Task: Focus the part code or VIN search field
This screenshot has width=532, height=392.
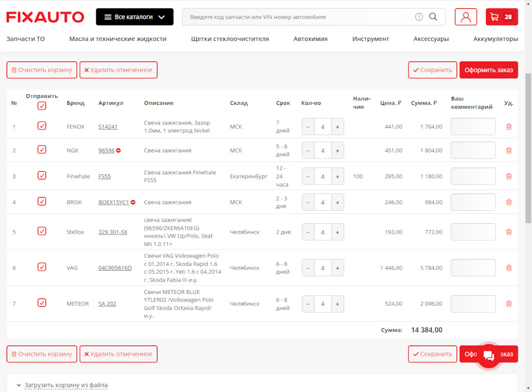Action: pyautogui.click(x=299, y=17)
